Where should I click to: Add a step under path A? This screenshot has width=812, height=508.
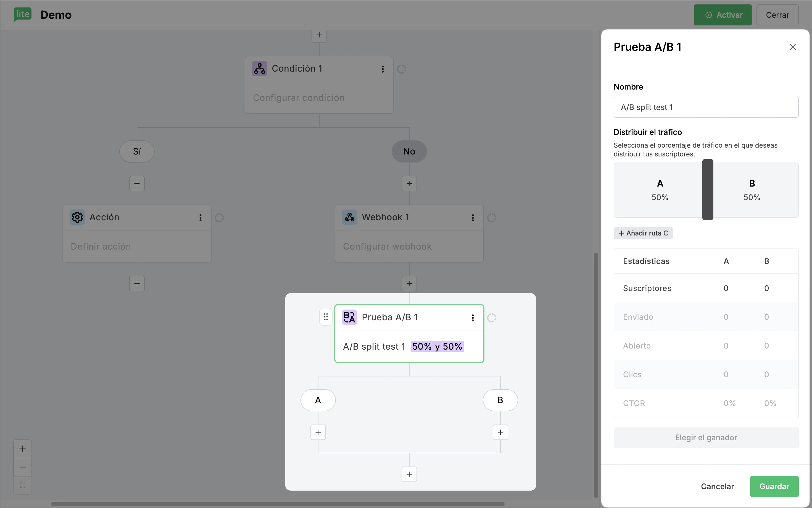[318, 432]
